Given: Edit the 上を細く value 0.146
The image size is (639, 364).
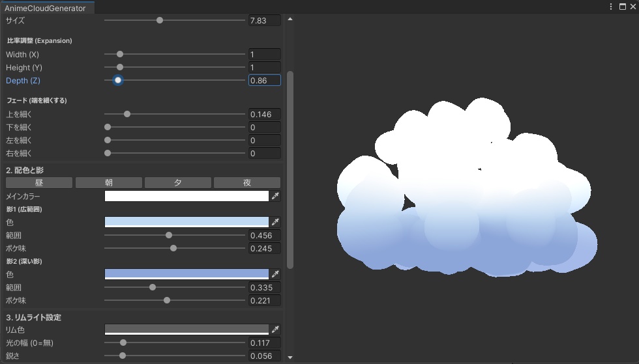Looking at the screenshot, I should (265, 115).
